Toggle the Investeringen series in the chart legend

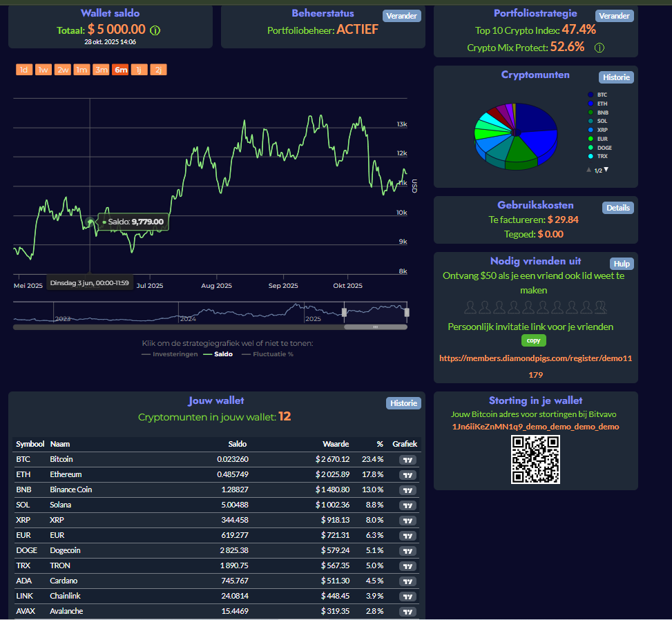[169, 354]
